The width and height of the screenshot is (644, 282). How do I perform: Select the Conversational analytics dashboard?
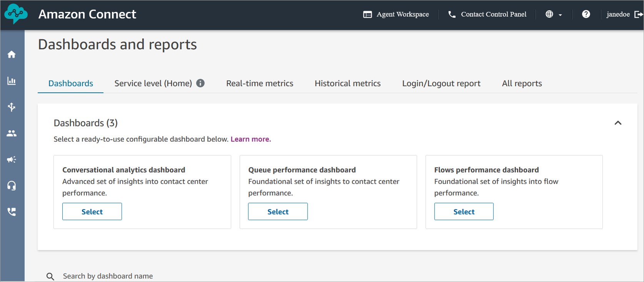coord(92,212)
